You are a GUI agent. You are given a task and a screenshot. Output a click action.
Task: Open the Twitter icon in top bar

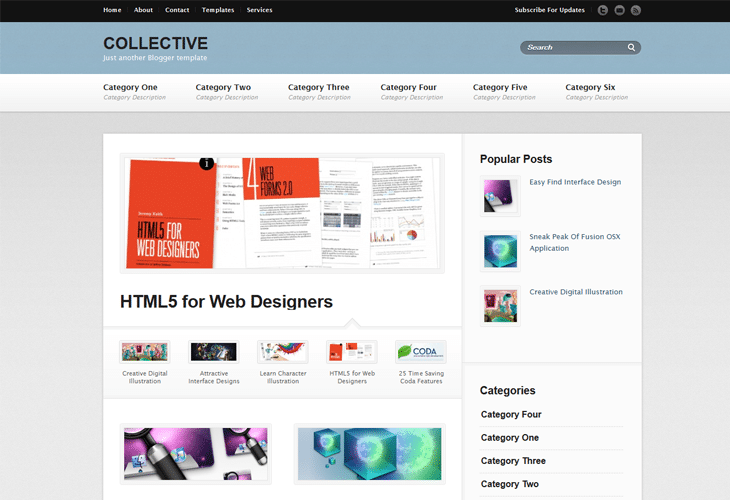(x=602, y=10)
